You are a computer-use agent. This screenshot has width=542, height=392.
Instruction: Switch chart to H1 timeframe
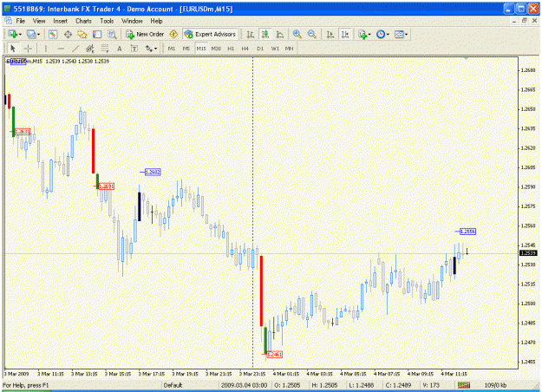(231, 49)
